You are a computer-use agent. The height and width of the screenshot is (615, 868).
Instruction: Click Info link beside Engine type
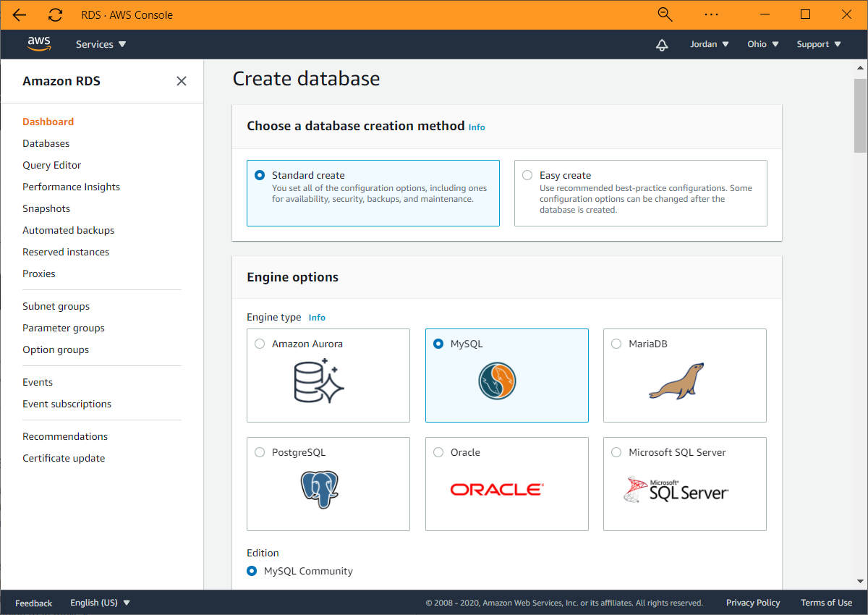[x=317, y=318]
